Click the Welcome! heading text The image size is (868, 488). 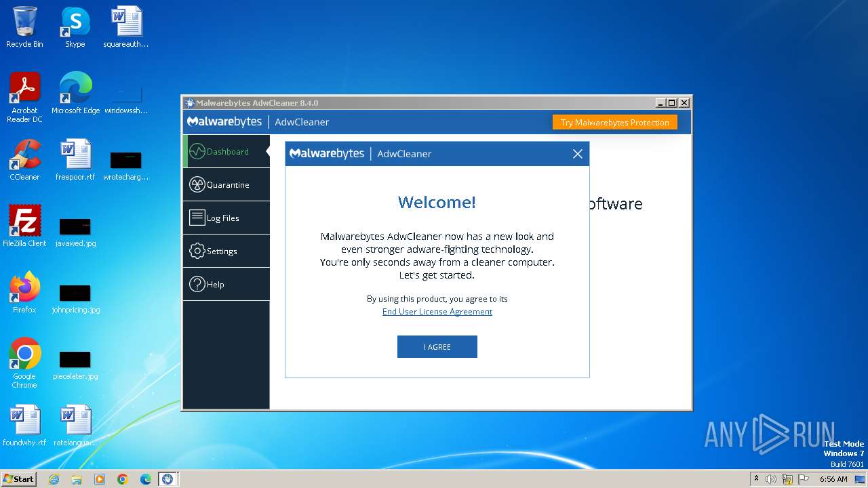tap(437, 202)
